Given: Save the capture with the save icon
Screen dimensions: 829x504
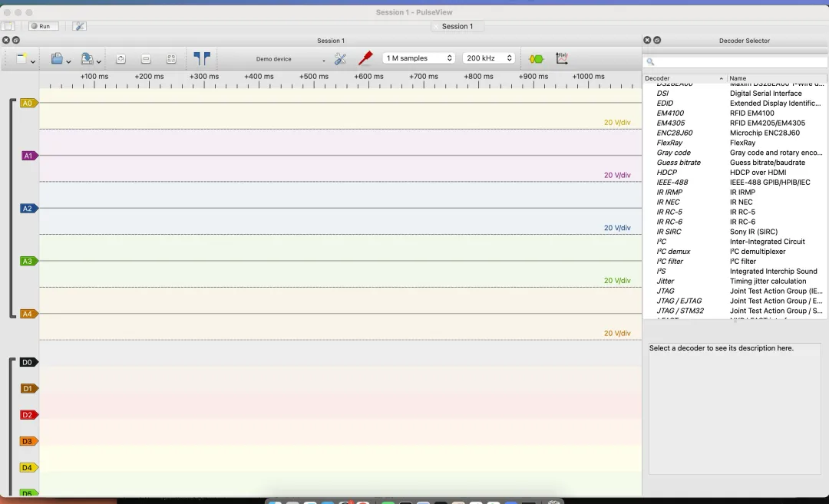Looking at the screenshot, I should (x=87, y=58).
